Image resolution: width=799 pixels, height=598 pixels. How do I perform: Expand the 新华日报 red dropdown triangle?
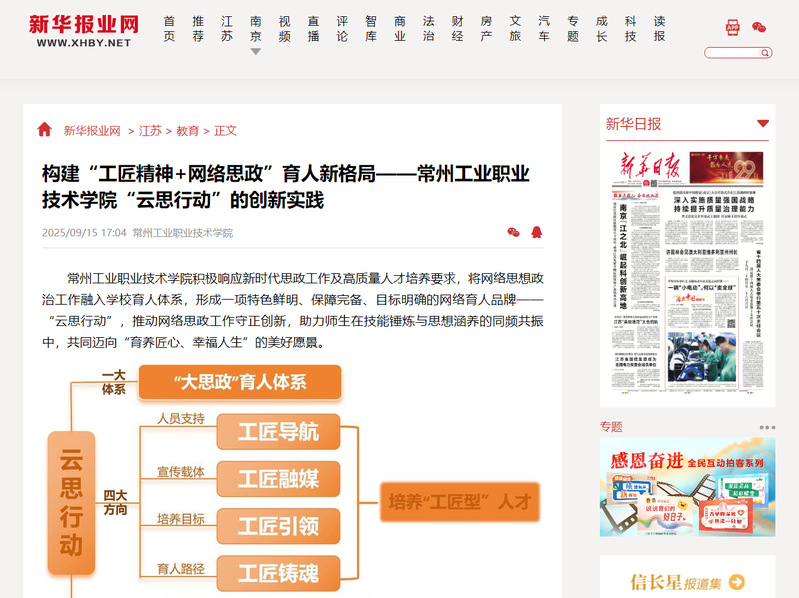(x=763, y=124)
